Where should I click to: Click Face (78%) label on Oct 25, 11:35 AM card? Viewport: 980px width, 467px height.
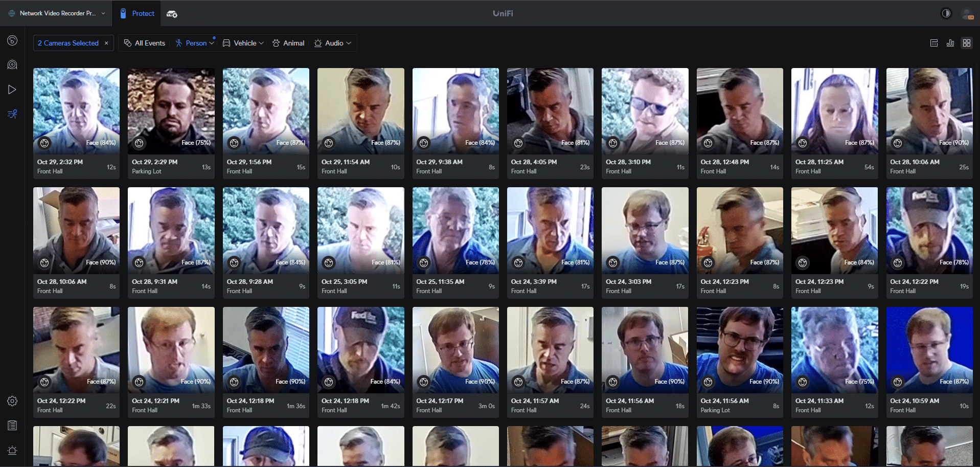coord(480,262)
